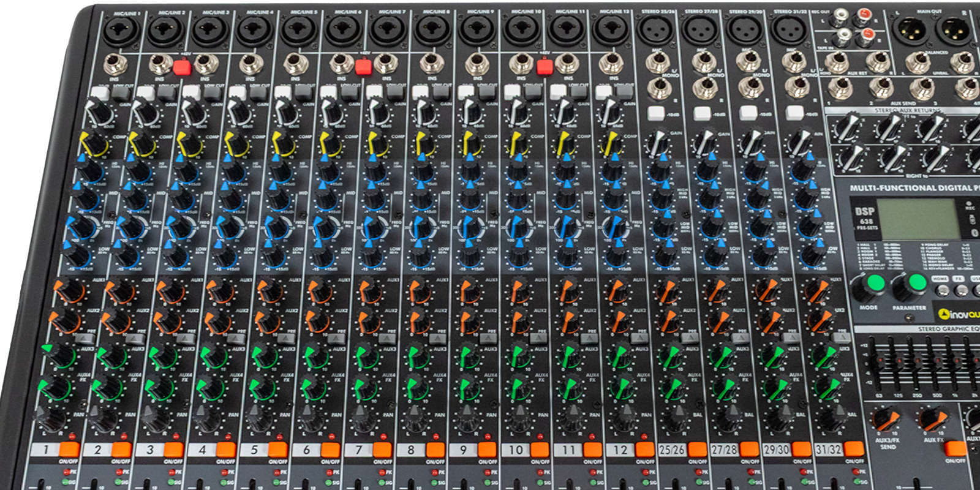Toggle the channel 8 orange ON/OFF button

point(435,450)
